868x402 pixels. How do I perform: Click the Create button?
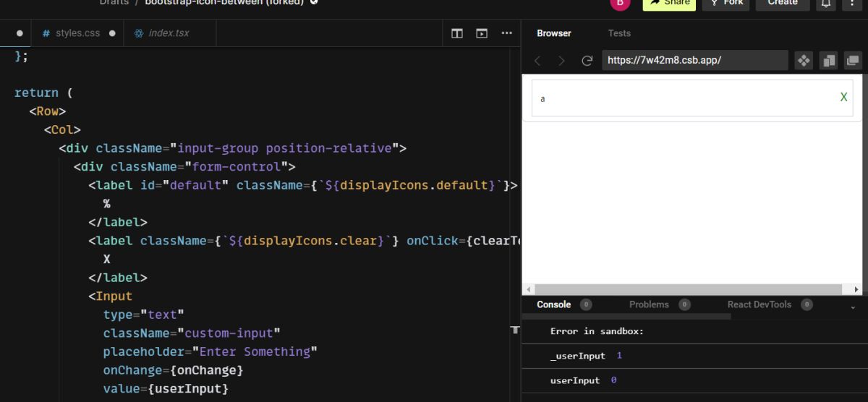coord(783,3)
